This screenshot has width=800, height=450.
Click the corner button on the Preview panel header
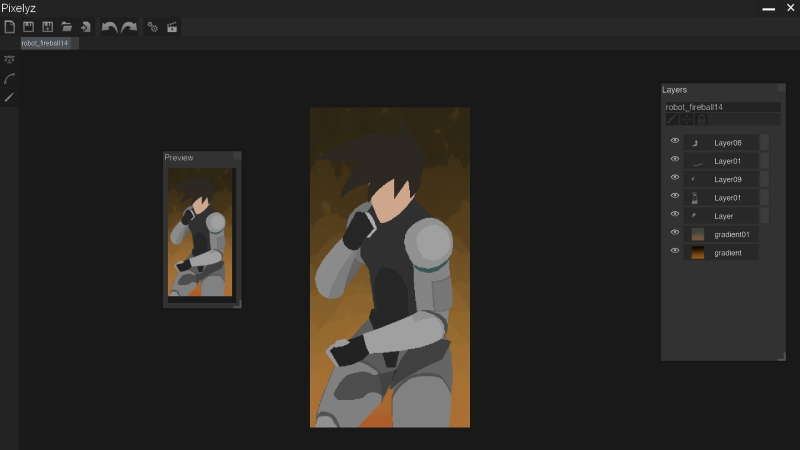pos(237,156)
